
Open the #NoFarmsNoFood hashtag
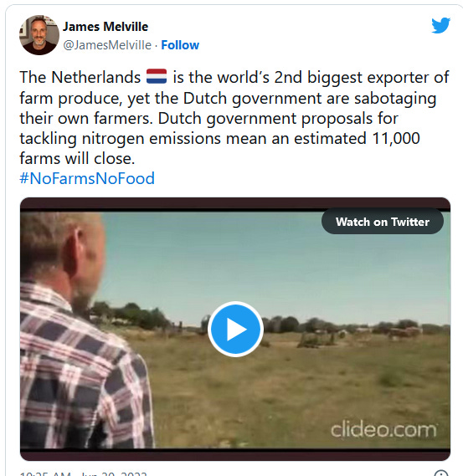pos(87,178)
